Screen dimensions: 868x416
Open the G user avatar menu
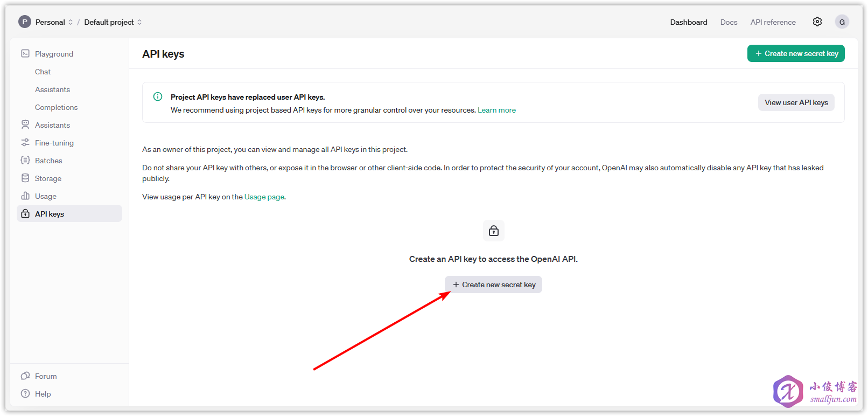coord(842,22)
